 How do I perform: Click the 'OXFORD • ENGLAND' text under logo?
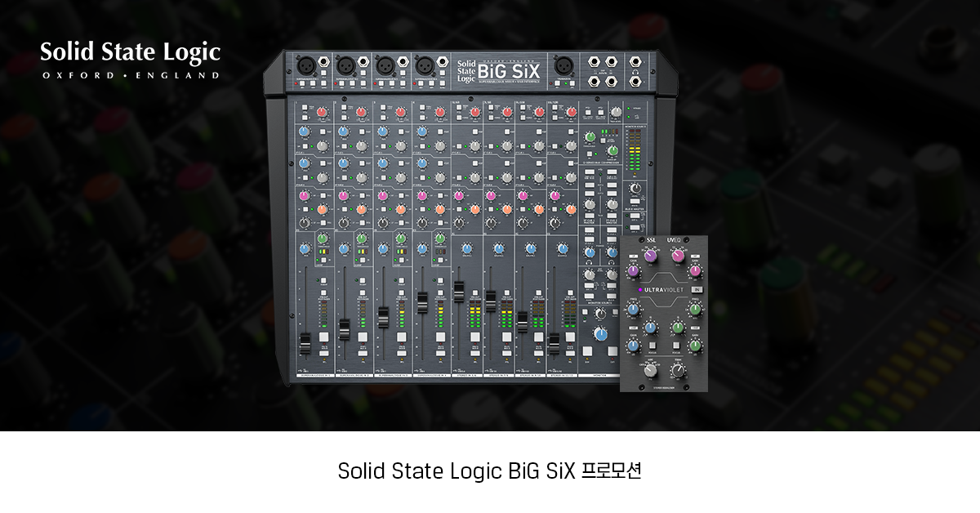131,75
